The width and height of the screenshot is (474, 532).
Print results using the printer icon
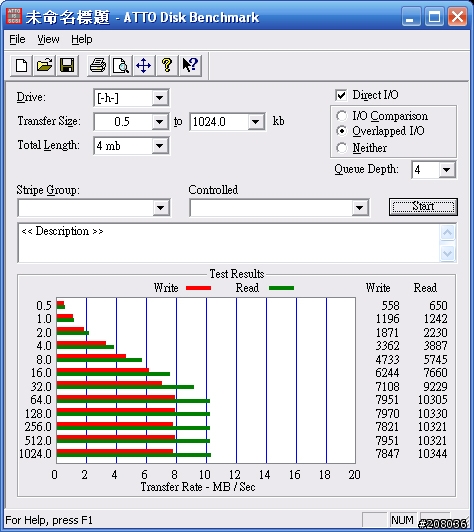click(x=98, y=65)
